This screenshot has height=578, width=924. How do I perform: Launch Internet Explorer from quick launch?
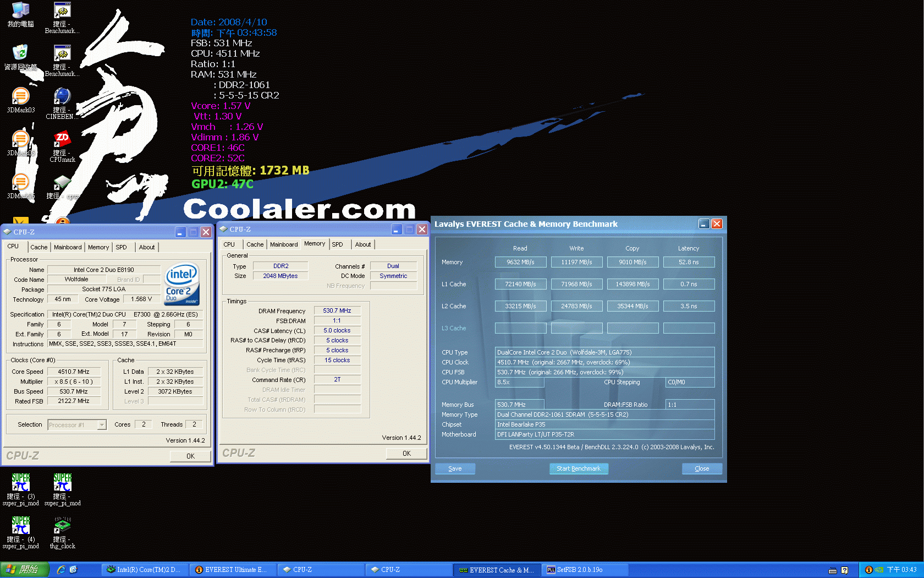(x=61, y=570)
